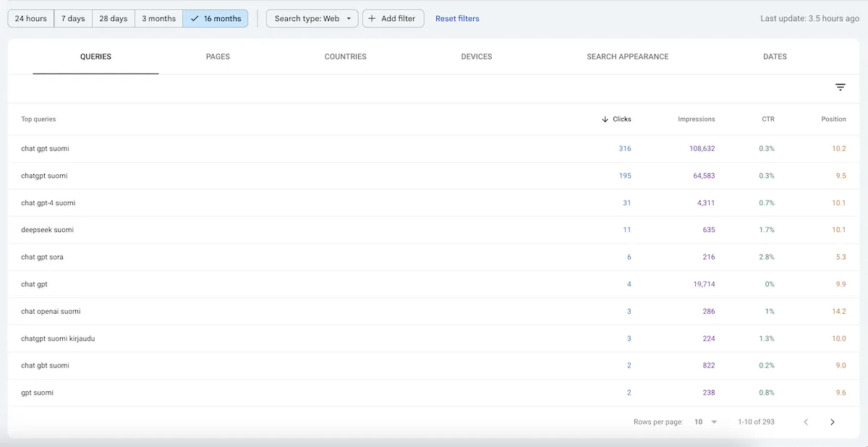Click the 5.3 position value

[841, 257]
